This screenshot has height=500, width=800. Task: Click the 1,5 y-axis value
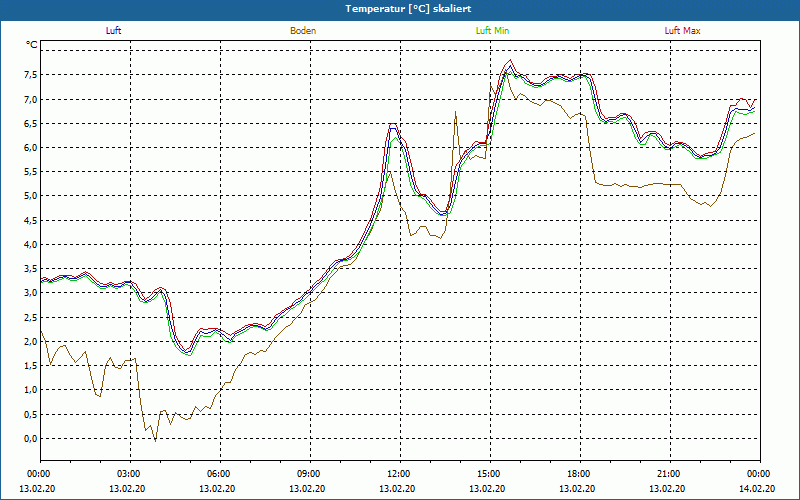tap(31, 366)
